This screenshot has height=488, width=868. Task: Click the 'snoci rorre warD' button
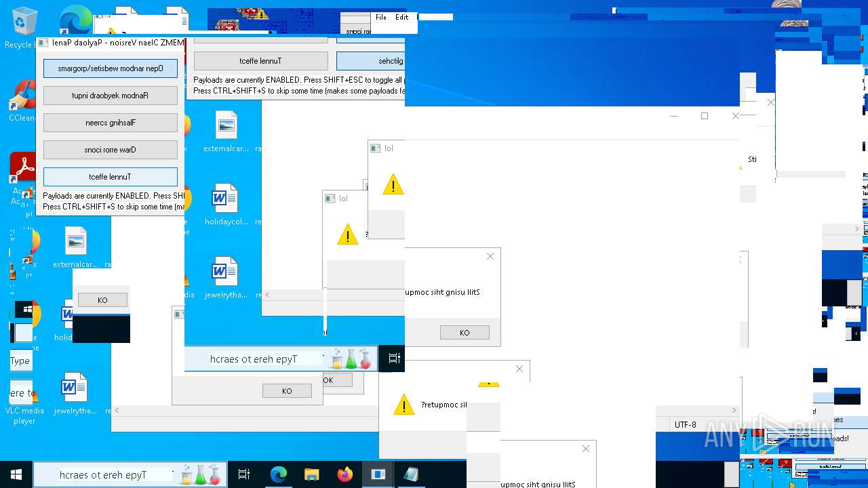point(111,150)
